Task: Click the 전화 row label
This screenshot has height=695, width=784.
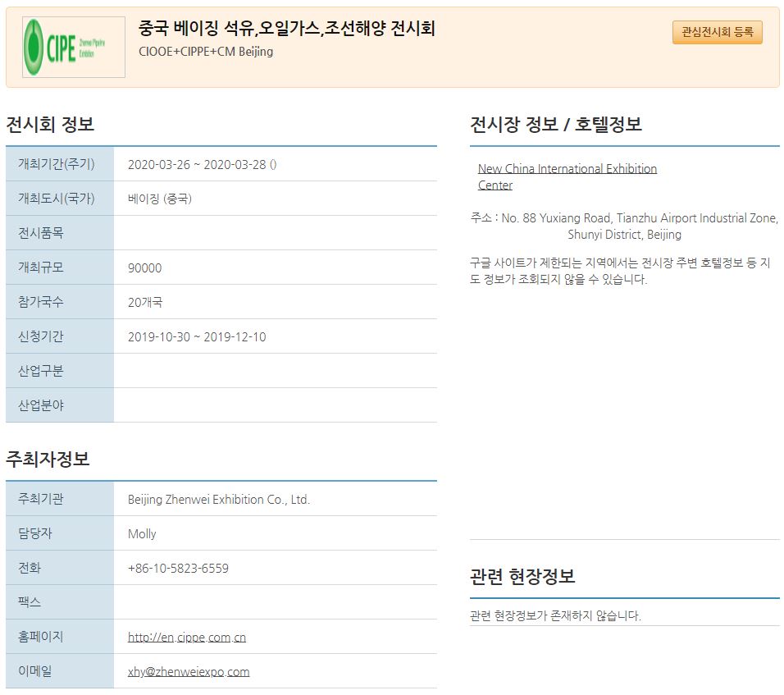Action: [x=29, y=568]
